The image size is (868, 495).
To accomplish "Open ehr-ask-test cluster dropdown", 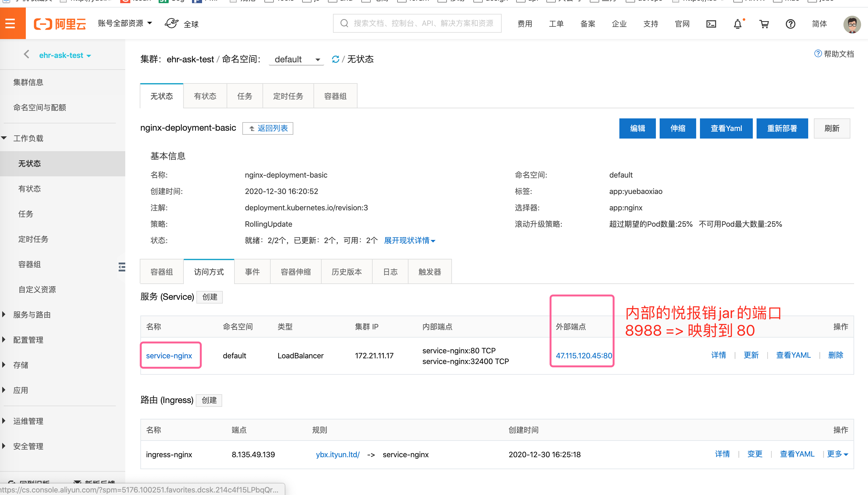I will click(65, 55).
